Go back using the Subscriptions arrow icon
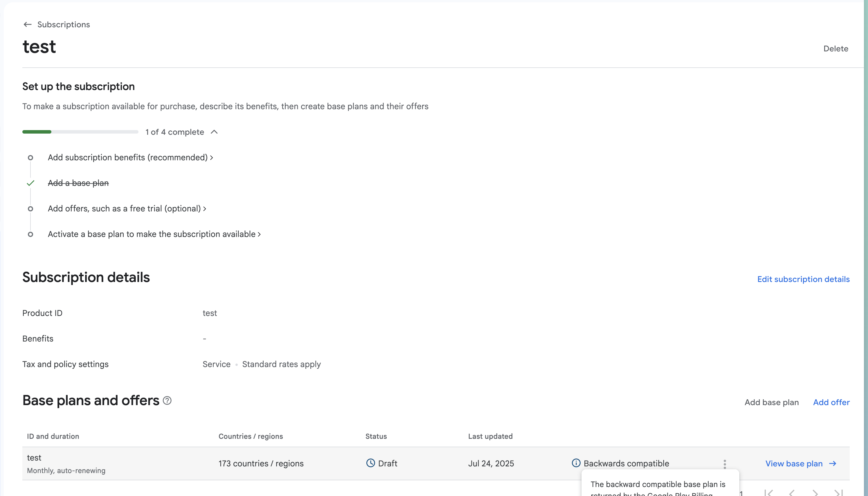 click(x=28, y=24)
